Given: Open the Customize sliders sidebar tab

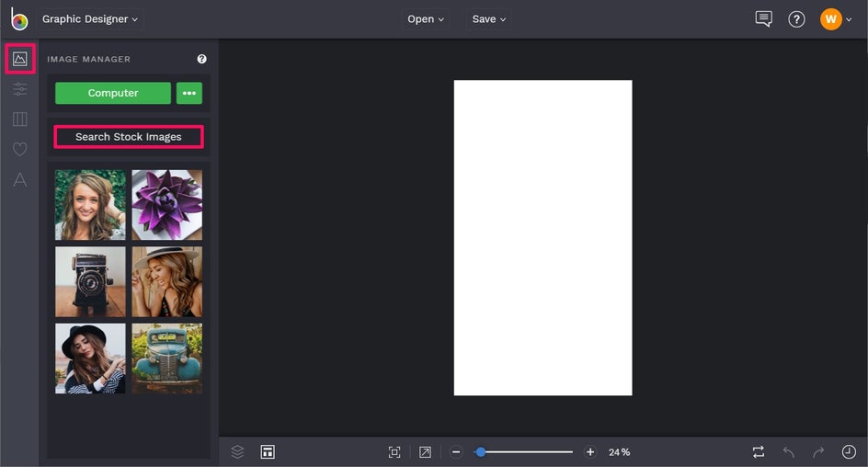Looking at the screenshot, I should pos(20,88).
